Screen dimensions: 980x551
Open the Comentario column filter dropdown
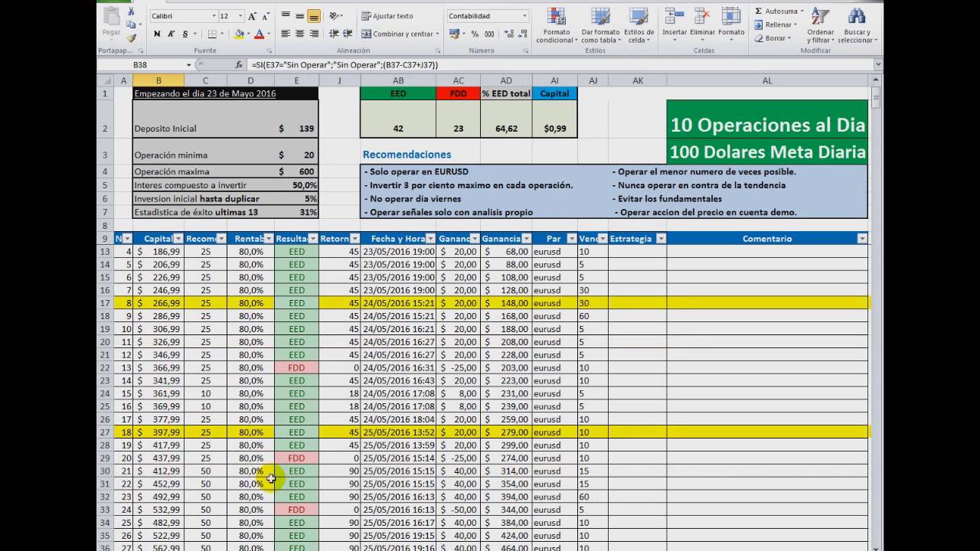click(862, 239)
